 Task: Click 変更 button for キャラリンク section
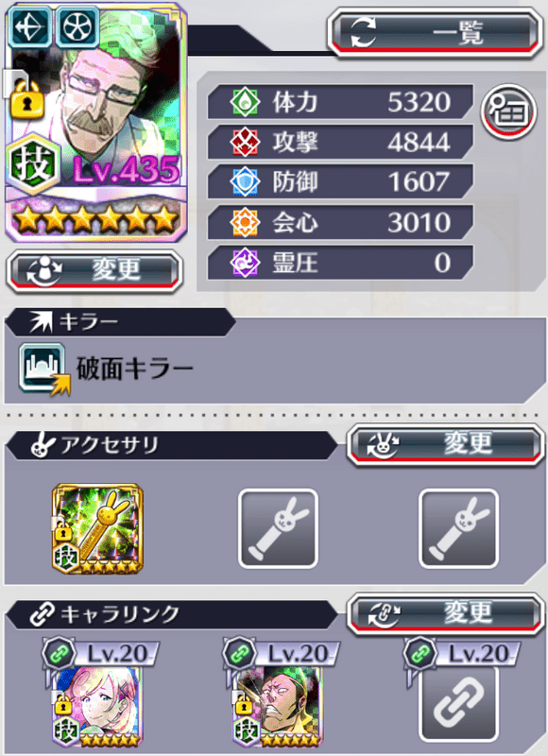point(445,613)
